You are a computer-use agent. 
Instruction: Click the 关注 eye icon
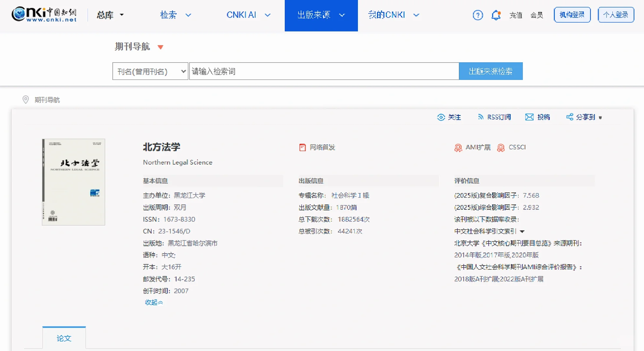pyautogui.click(x=441, y=117)
